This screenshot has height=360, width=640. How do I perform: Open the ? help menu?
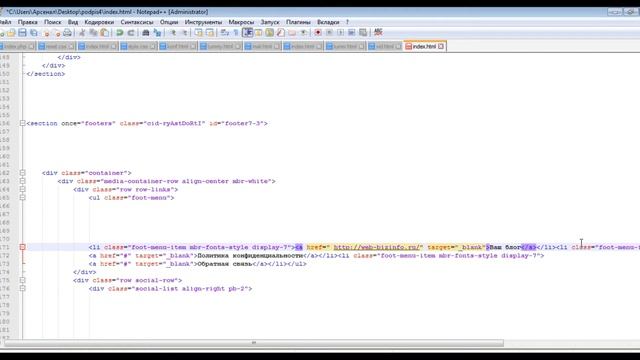tap(347, 22)
